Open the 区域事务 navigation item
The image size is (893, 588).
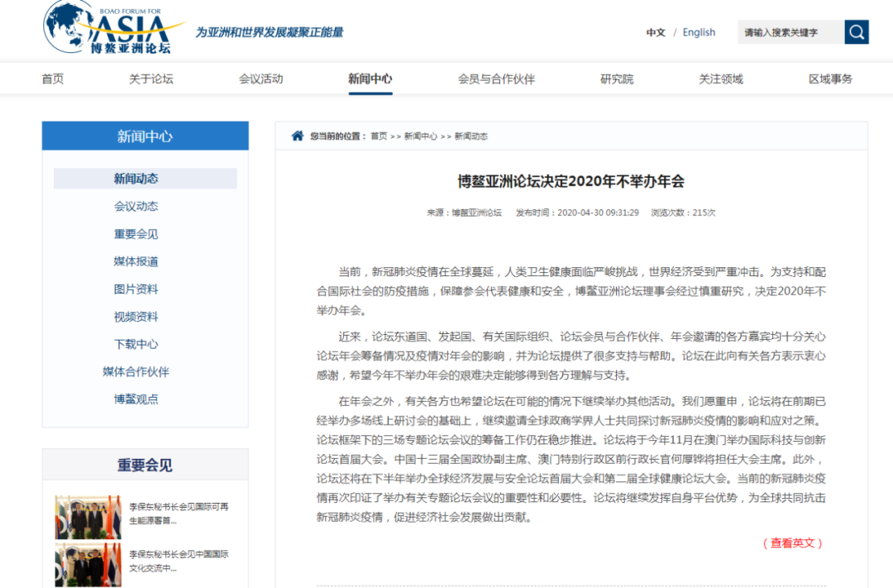coord(830,79)
